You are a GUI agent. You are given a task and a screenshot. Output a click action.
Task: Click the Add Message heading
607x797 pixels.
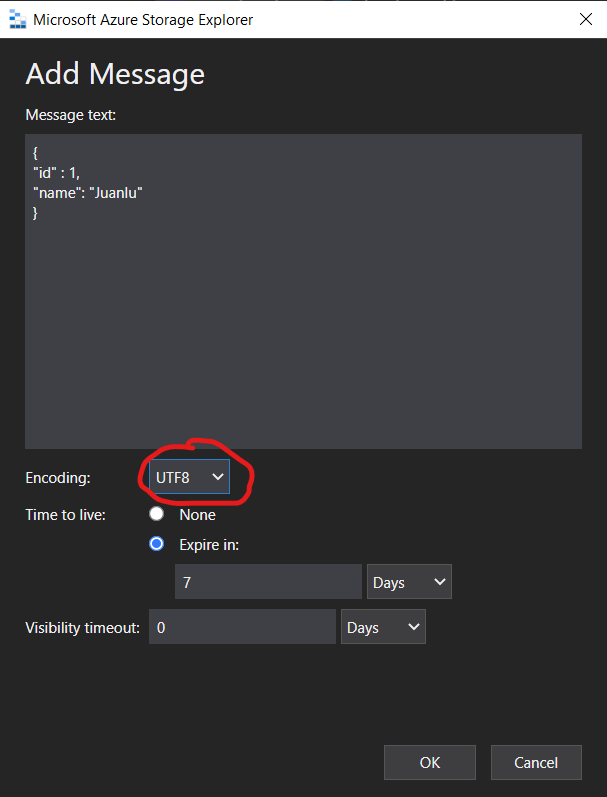pos(115,74)
